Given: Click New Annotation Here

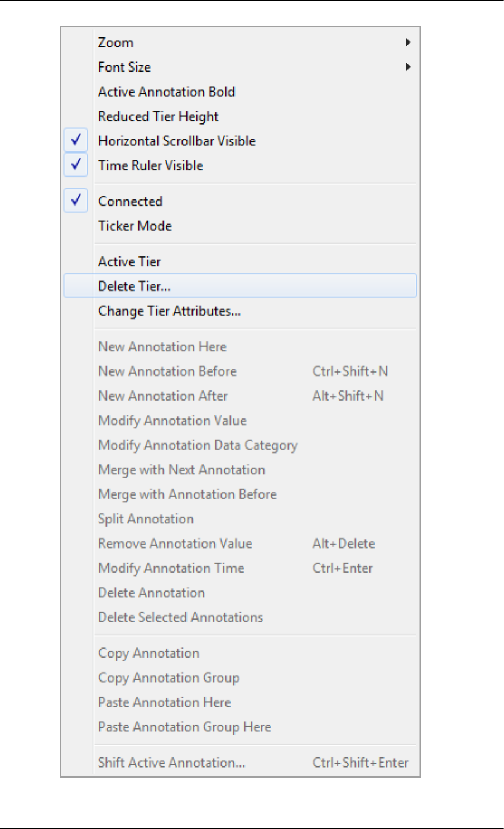Looking at the screenshot, I should tap(162, 346).
